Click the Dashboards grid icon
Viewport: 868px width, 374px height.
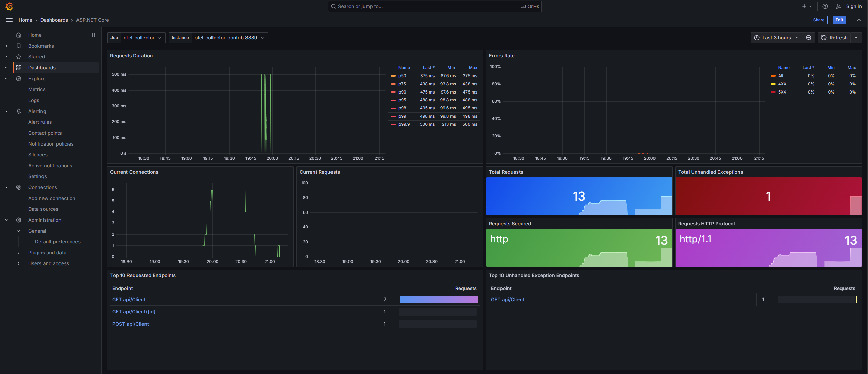click(19, 68)
